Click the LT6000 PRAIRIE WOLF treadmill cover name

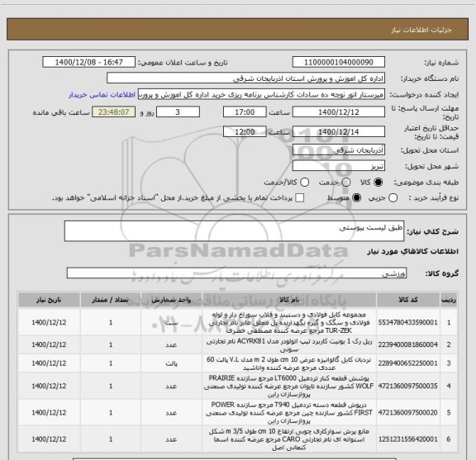click(x=289, y=386)
